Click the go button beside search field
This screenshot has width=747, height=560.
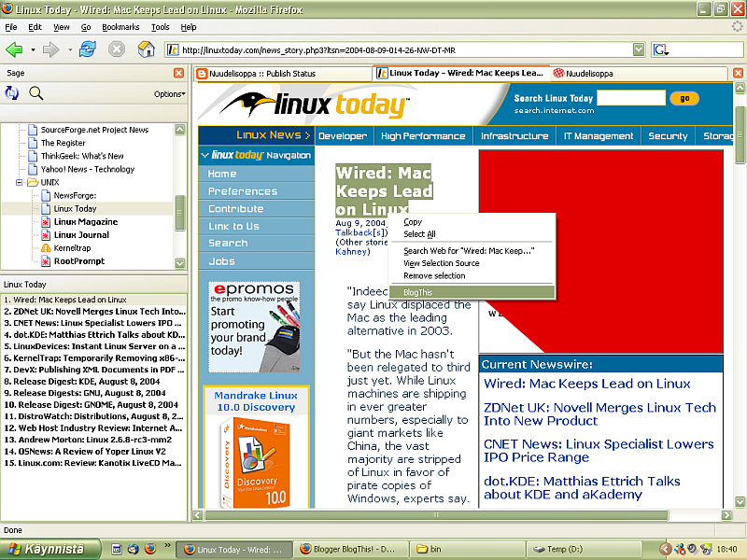point(684,98)
